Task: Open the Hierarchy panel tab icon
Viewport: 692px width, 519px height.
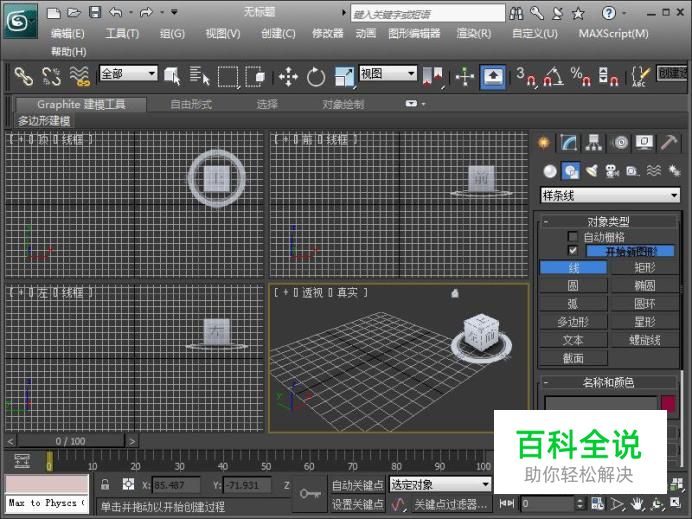Action: coord(594,142)
